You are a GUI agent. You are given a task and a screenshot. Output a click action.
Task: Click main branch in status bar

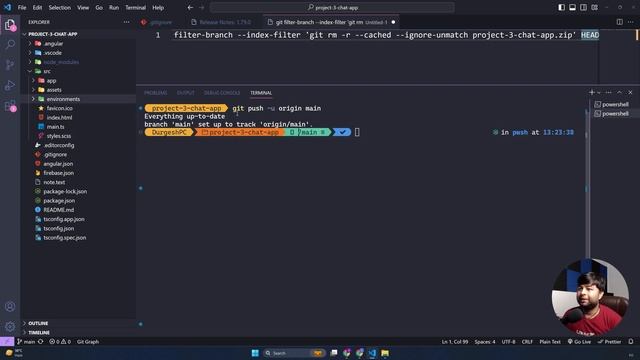click(26, 342)
